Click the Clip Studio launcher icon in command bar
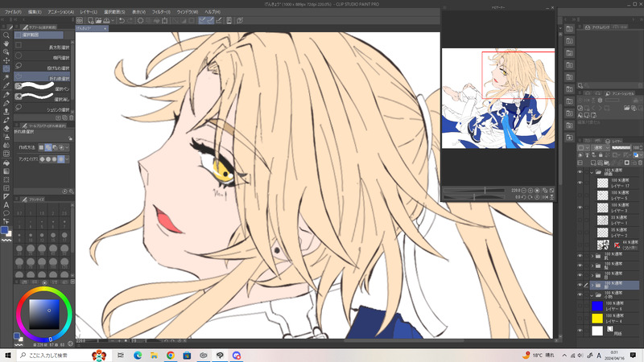This screenshot has width=644, height=362. [x=80, y=20]
